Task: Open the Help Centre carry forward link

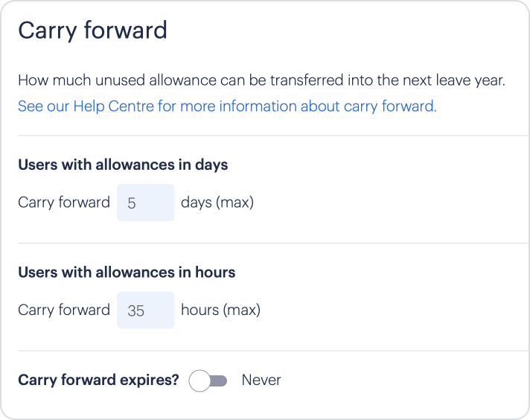Action: click(227, 106)
